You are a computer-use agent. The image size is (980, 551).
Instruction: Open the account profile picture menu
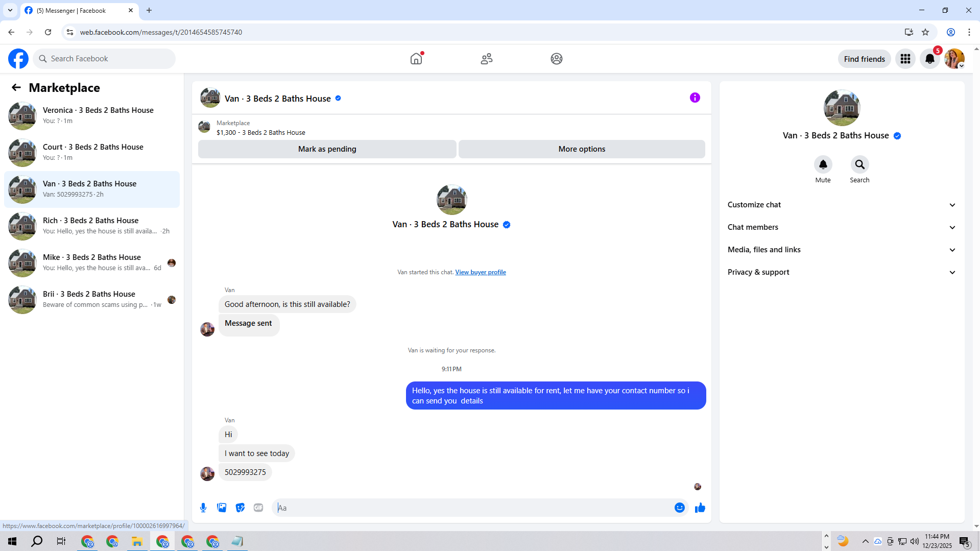pos(954,59)
